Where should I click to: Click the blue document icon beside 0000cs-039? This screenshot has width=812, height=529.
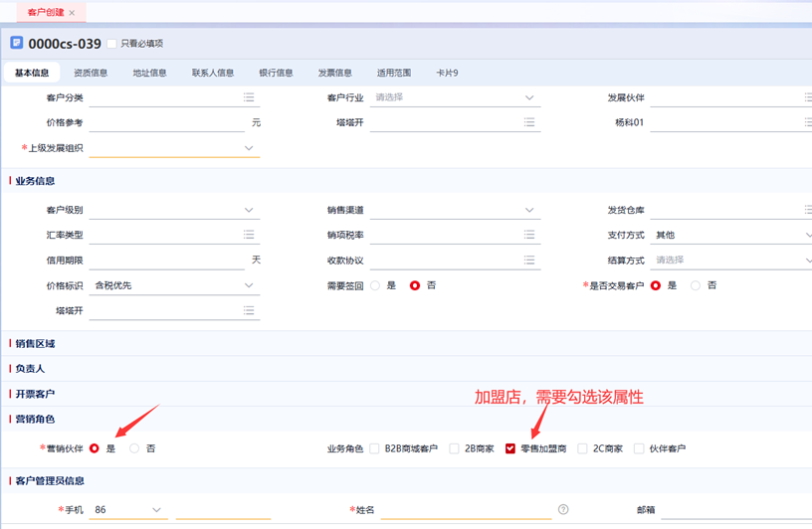pyautogui.click(x=17, y=43)
